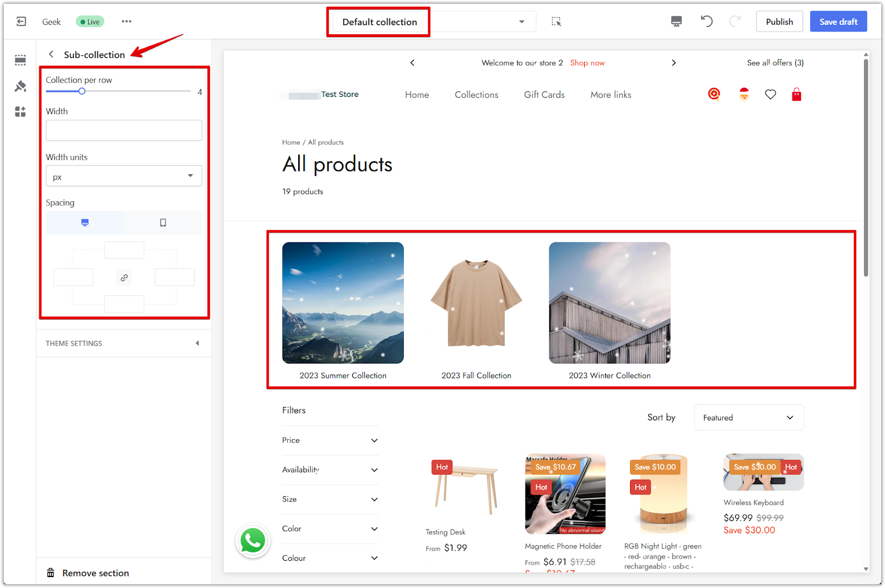Screen dimensions: 885x588
Task: Open the theme customization brush icon
Action: (20, 86)
